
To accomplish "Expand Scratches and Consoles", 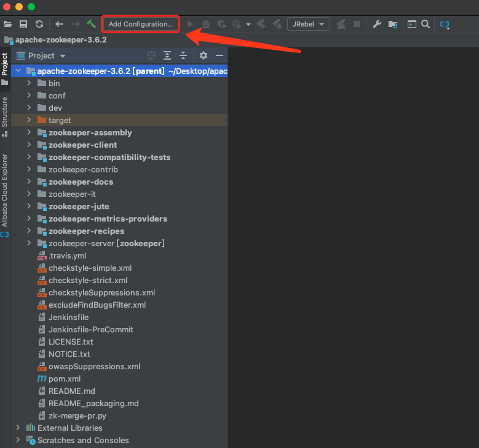I will [18, 440].
